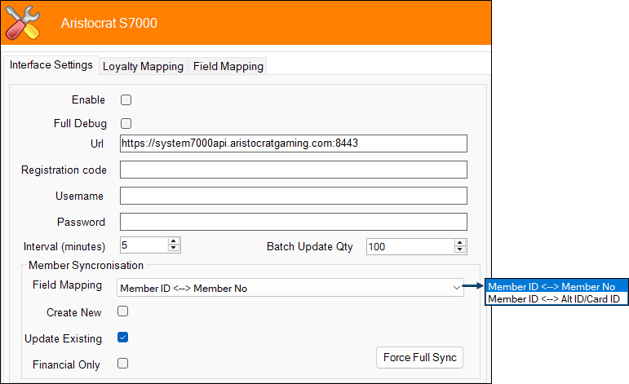The width and height of the screenshot is (629, 384).
Task: Click the Interval (minutes) label
Action: (64, 246)
